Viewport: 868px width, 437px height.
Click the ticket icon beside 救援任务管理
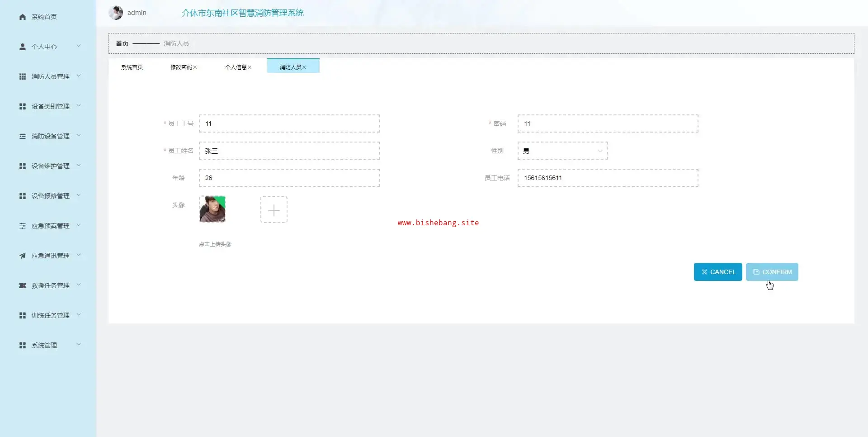point(23,285)
